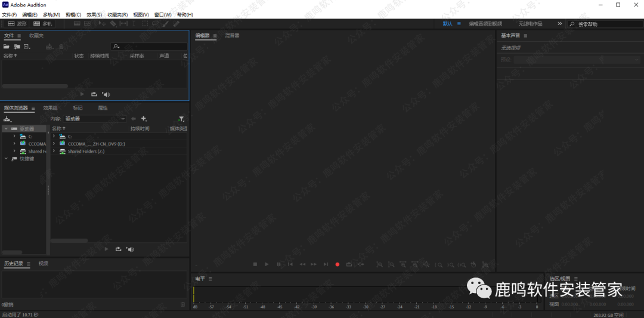Expand Shared Folders (Z:) in the file list
This screenshot has width=644, height=318.
click(54, 152)
